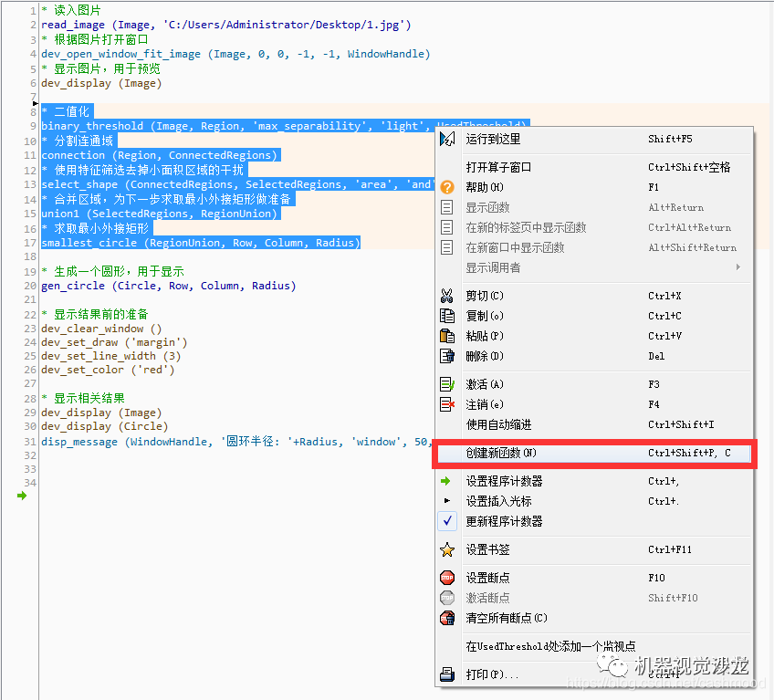Click the yellow star bookmark icon
The image size is (774, 700).
coord(447,549)
